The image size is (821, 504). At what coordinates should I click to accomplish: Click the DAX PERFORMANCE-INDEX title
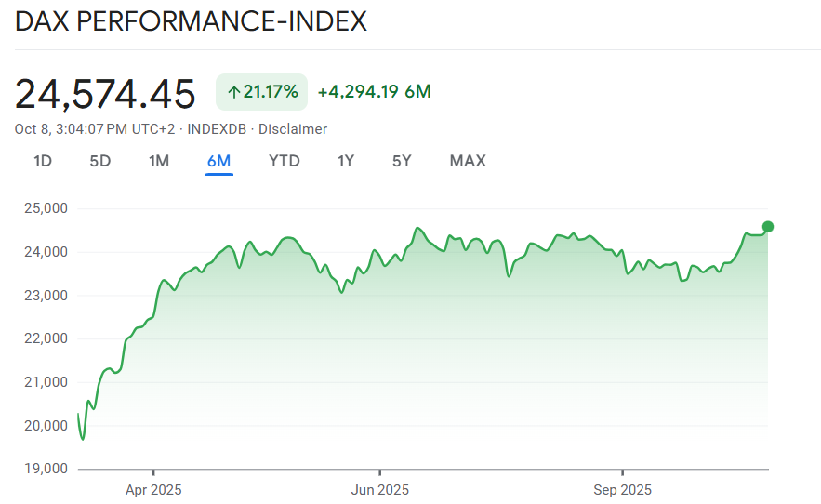[x=192, y=21]
